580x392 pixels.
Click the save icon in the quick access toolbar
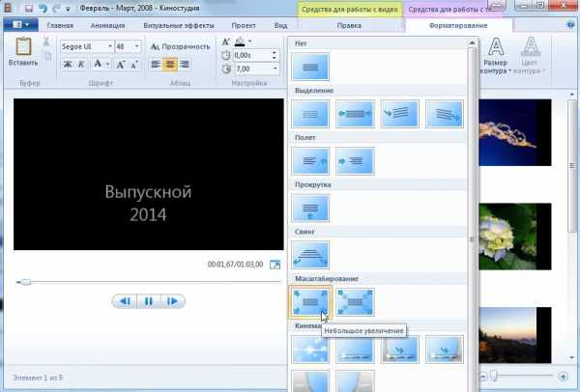30,7
